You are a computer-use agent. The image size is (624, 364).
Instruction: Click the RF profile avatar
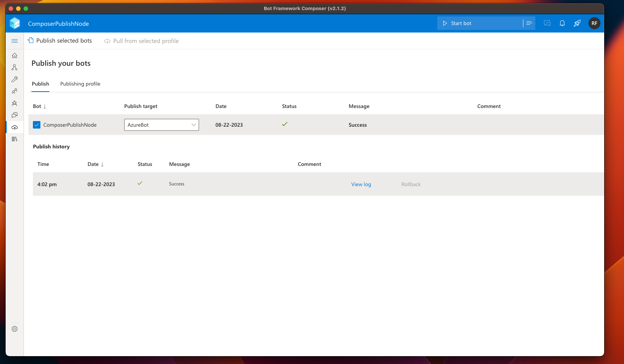(x=594, y=23)
